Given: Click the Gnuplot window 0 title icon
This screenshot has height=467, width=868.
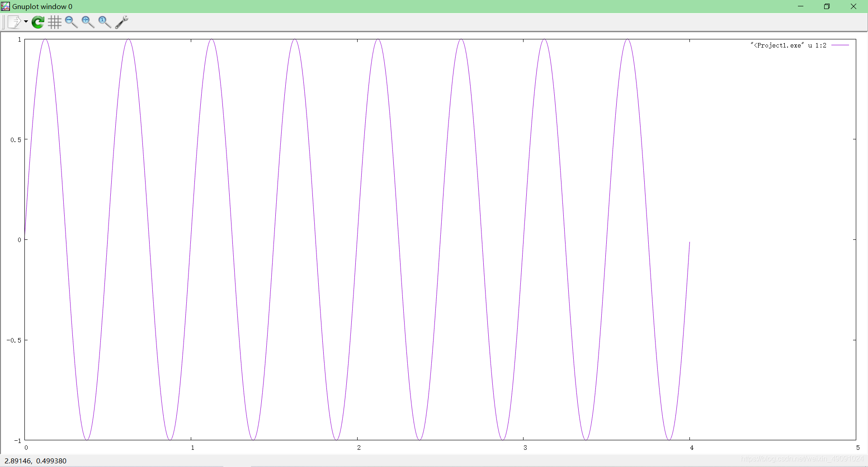Looking at the screenshot, I should pos(5,6).
